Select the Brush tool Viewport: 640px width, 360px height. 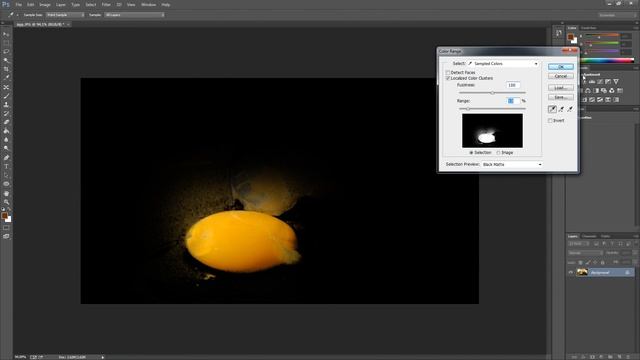click(x=6, y=96)
